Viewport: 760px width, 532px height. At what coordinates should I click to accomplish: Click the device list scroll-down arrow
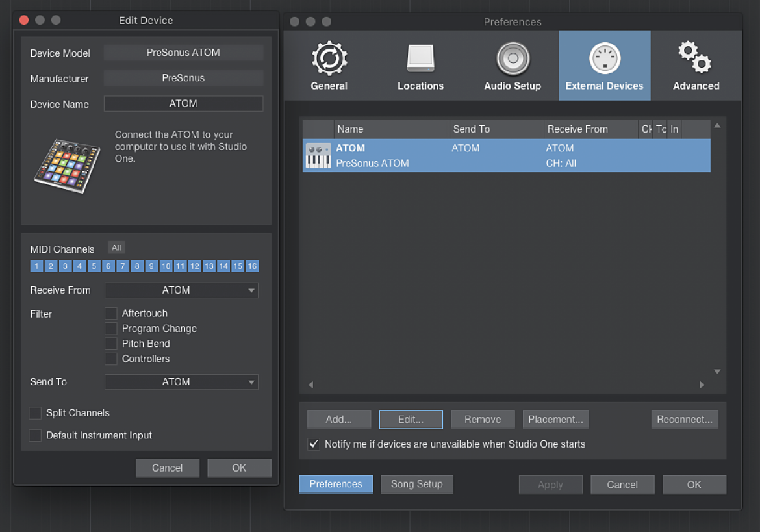[x=717, y=372]
